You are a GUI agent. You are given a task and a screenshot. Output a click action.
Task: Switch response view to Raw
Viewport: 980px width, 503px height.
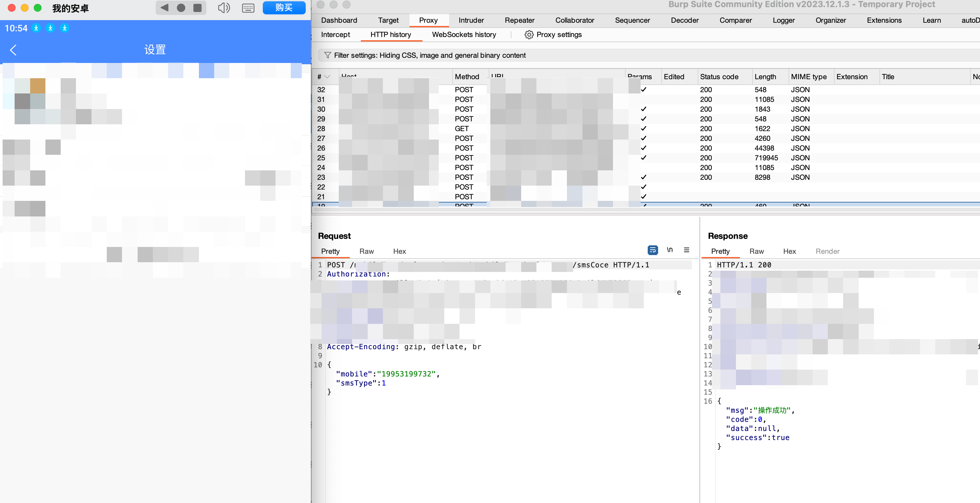[x=756, y=251]
